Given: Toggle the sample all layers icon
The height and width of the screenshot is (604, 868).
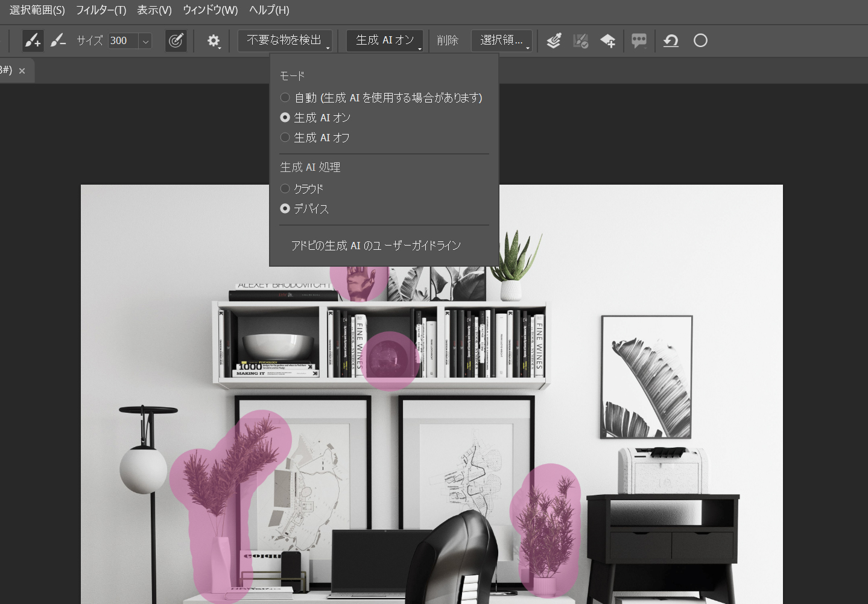Looking at the screenshot, I should 554,40.
